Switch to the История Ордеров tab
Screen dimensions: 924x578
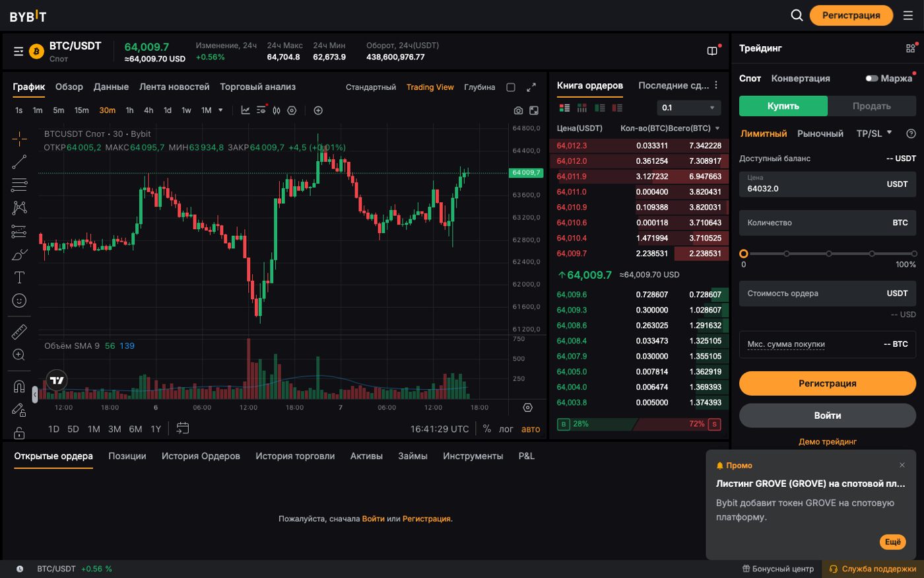coord(201,456)
